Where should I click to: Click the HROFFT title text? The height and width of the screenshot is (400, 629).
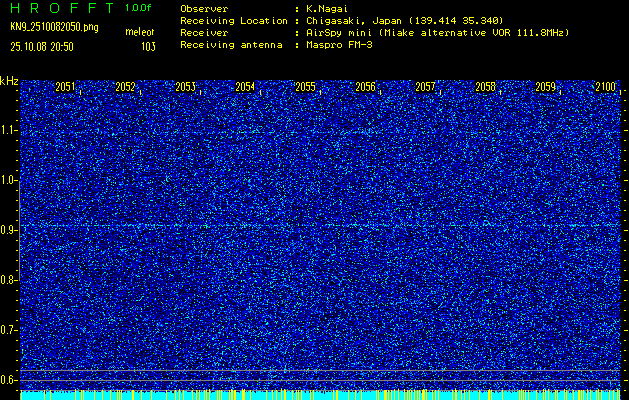coord(60,7)
